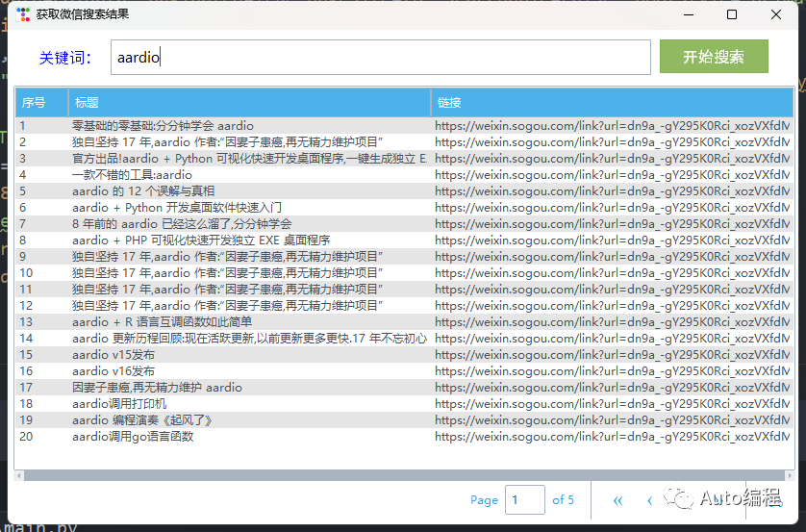
Task: Select row titled aardio + Python 开发桌面软件快速入门
Action: 404,208
